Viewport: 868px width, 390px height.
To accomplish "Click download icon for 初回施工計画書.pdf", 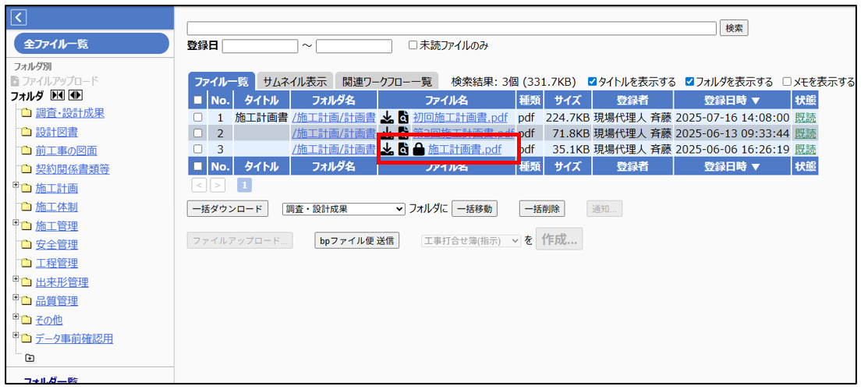I will [387, 118].
